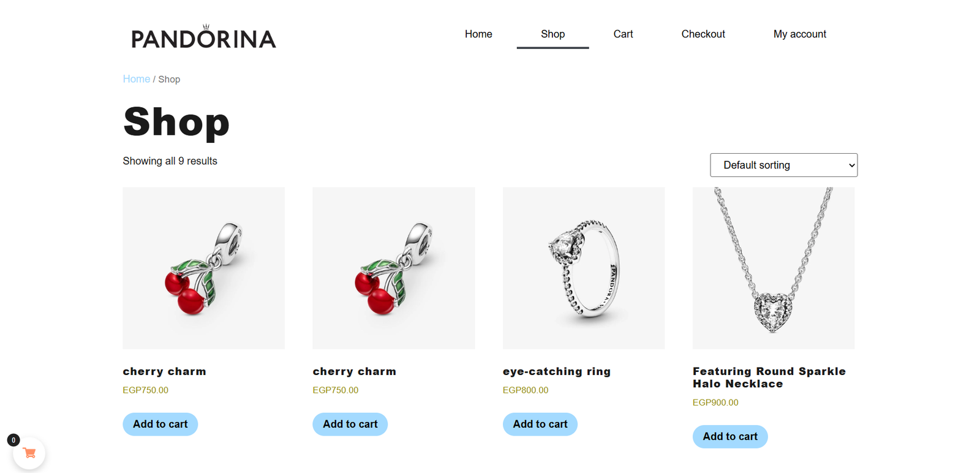Screen dimensions: 980x473
Task: Click the eye-catching ring product title
Action: tap(556, 371)
